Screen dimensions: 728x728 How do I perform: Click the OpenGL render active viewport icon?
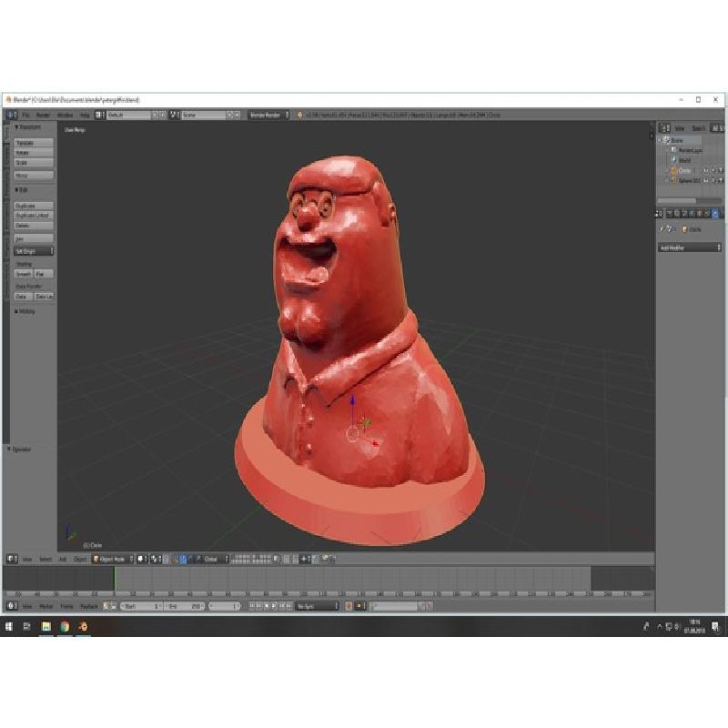325,559
